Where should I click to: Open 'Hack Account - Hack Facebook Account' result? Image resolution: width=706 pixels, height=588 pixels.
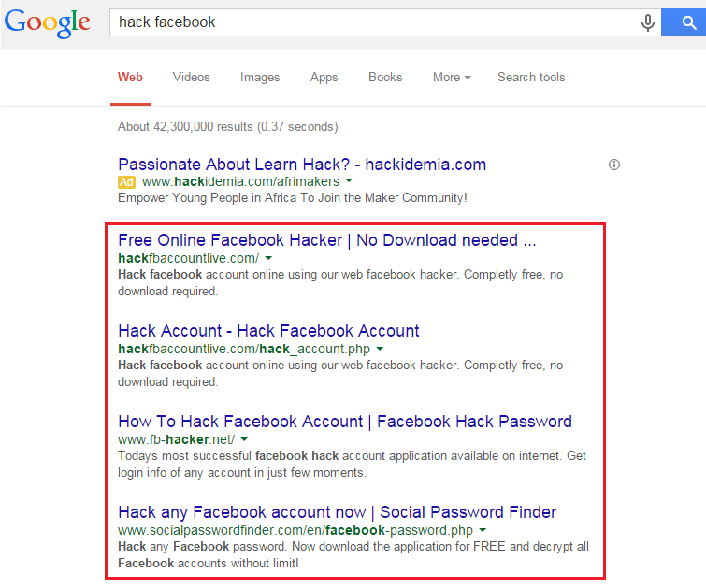click(x=268, y=331)
